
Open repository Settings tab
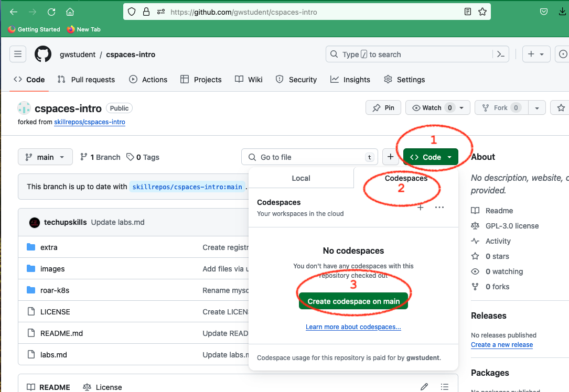click(404, 80)
